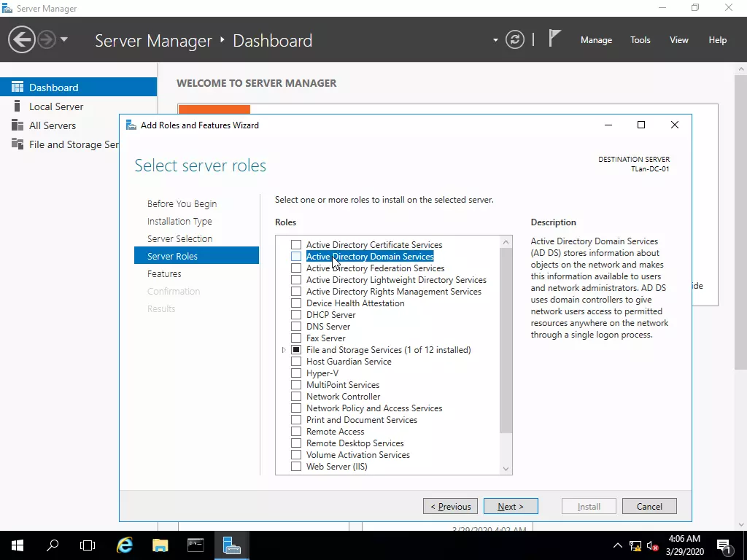Check the Fax Server role
Image resolution: width=747 pixels, height=560 pixels.
tap(296, 338)
